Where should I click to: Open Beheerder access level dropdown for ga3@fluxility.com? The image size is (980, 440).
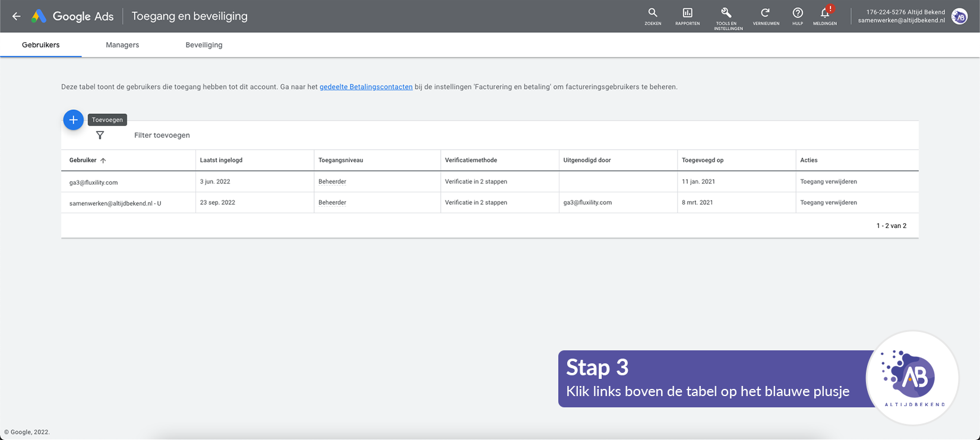tap(332, 182)
